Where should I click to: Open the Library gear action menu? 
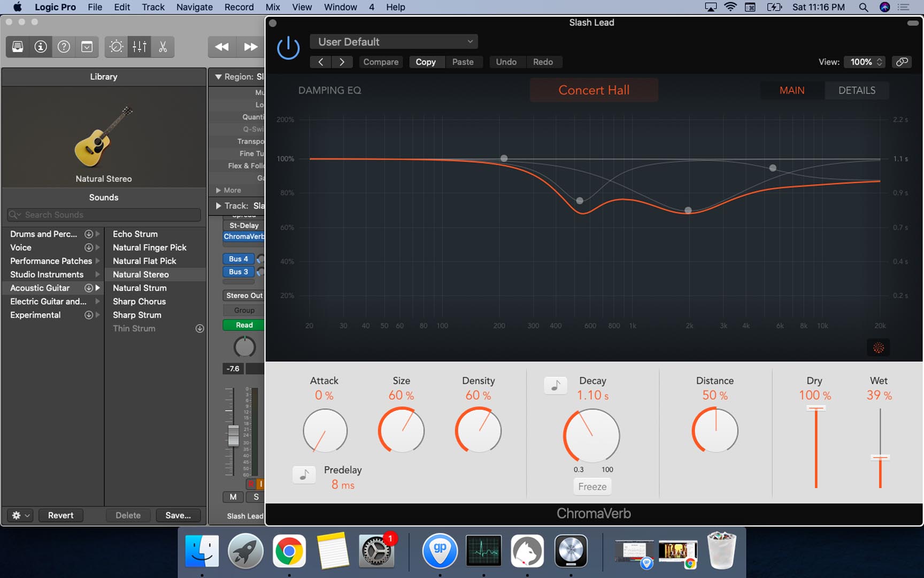pyautogui.click(x=20, y=515)
